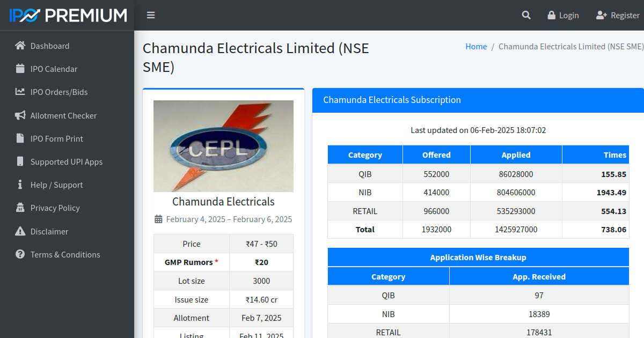Select the IPO Calendar icon in sidebar
Screen dimensions: 644x338
coord(18,69)
